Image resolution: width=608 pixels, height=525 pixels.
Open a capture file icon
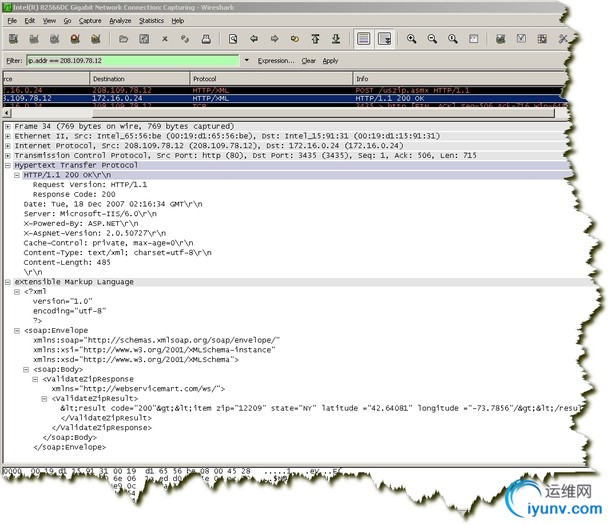(x=123, y=39)
